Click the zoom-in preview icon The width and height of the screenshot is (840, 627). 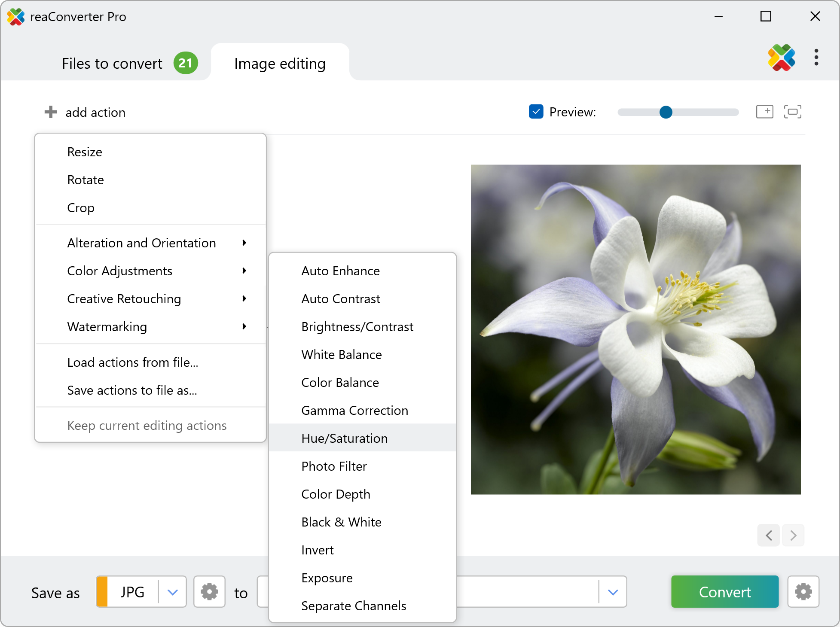pyautogui.click(x=764, y=112)
